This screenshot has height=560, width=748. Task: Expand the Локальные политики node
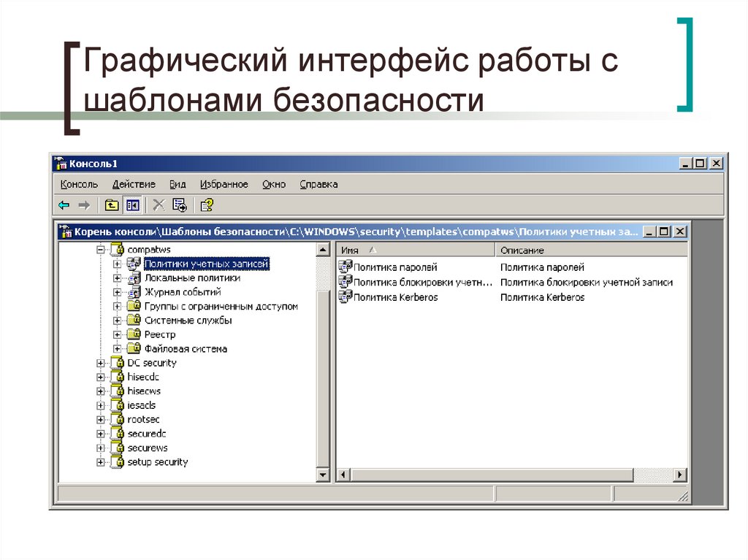[117, 278]
